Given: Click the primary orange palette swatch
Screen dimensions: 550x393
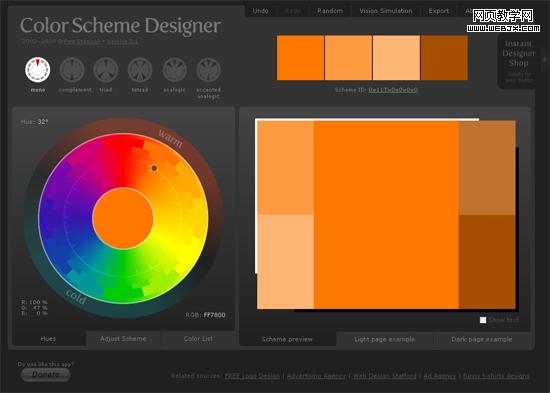Looking at the screenshot, I should (301, 58).
